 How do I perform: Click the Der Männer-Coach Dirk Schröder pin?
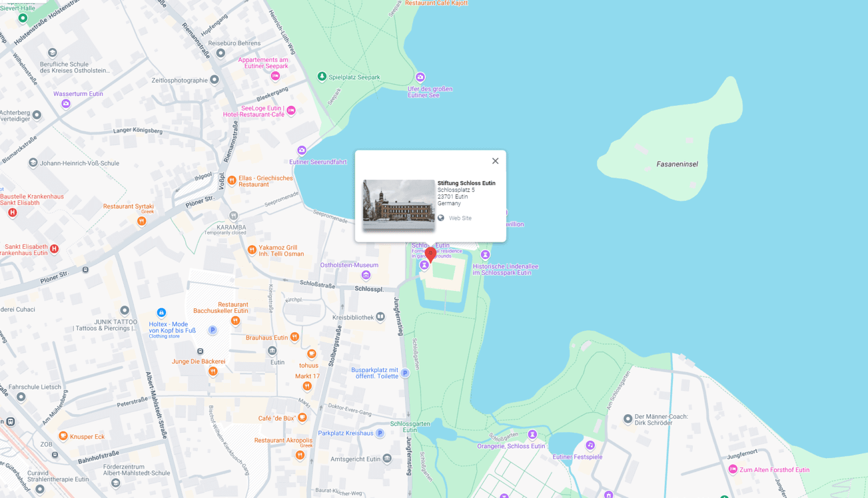(x=628, y=419)
